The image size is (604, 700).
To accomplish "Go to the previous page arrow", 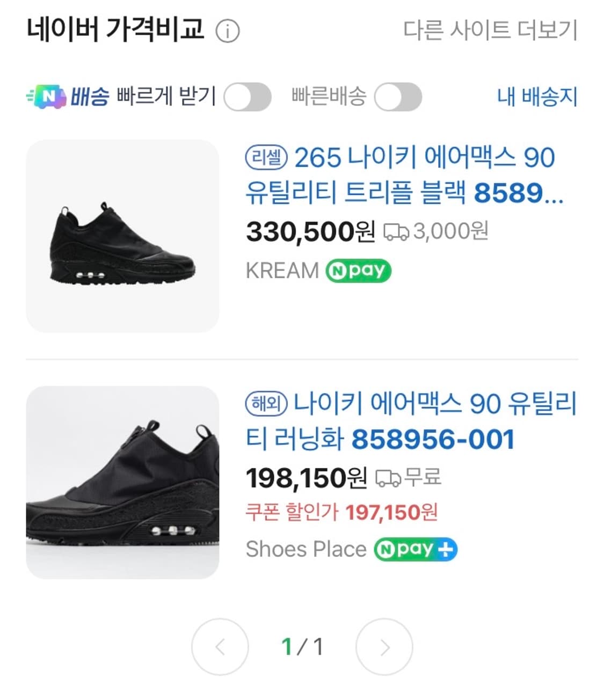I will (x=220, y=647).
